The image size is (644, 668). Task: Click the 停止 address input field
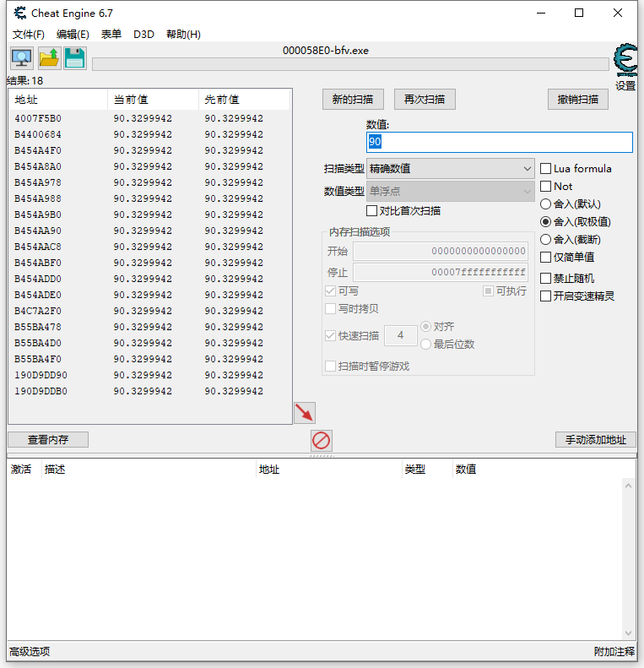pos(441,272)
